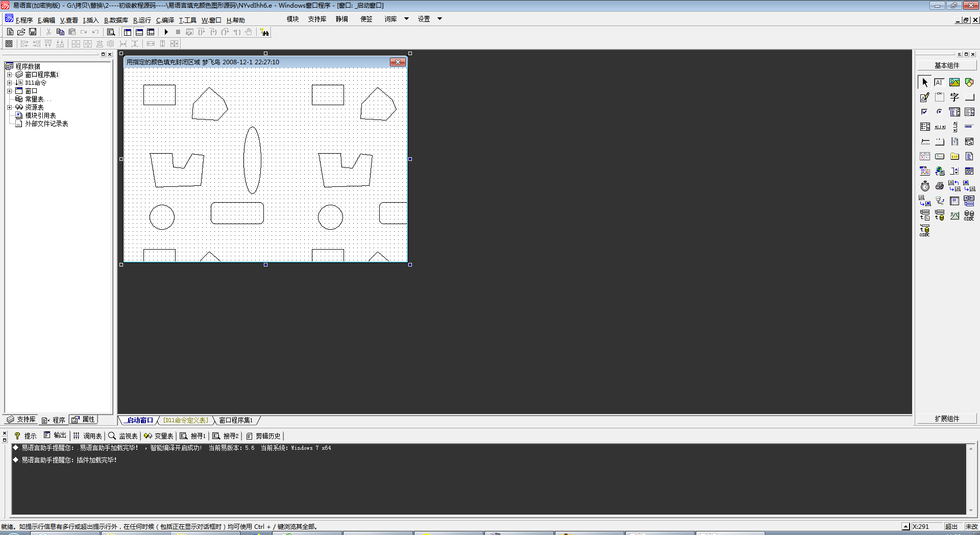This screenshot has height=535, width=980.
Task: Switch to the 属性 panel tab
Action: tap(83, 419)
